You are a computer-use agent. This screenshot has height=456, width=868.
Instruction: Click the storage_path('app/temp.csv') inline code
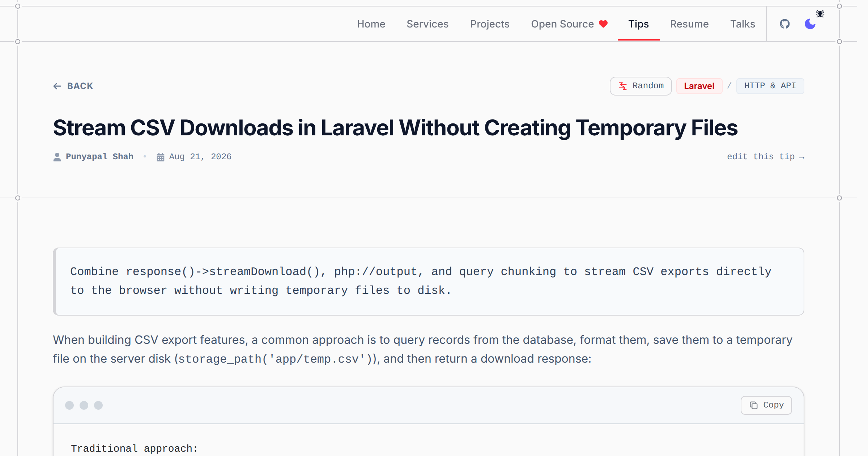click(275, 359)
